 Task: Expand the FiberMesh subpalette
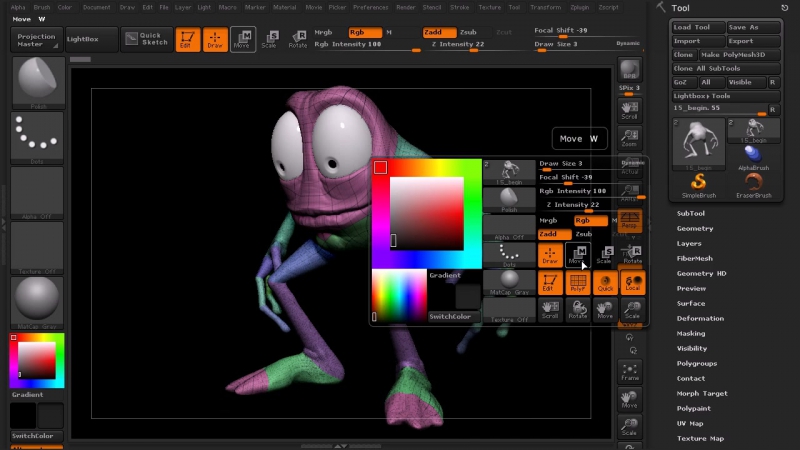pos(695,258)
